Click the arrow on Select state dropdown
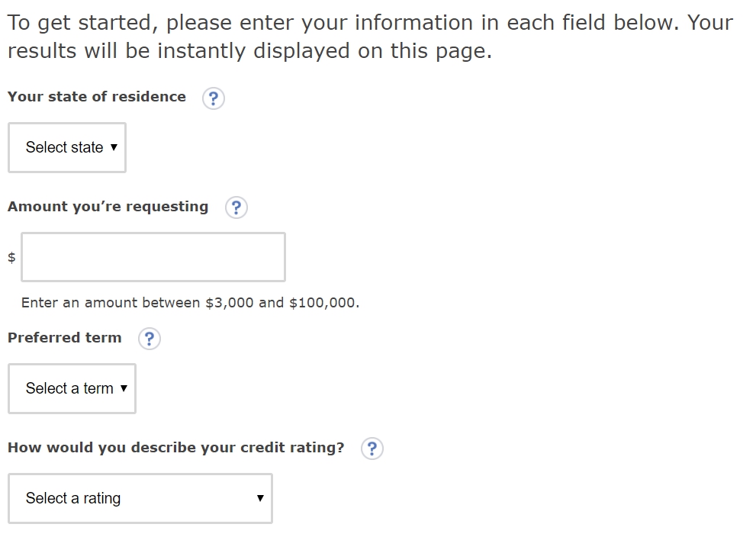This screenshot has height=537, width=756. point(114,147)
